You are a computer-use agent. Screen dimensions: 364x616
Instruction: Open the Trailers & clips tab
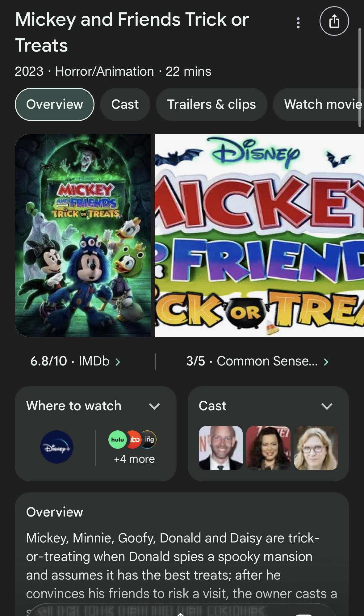(x=211, y=104)
